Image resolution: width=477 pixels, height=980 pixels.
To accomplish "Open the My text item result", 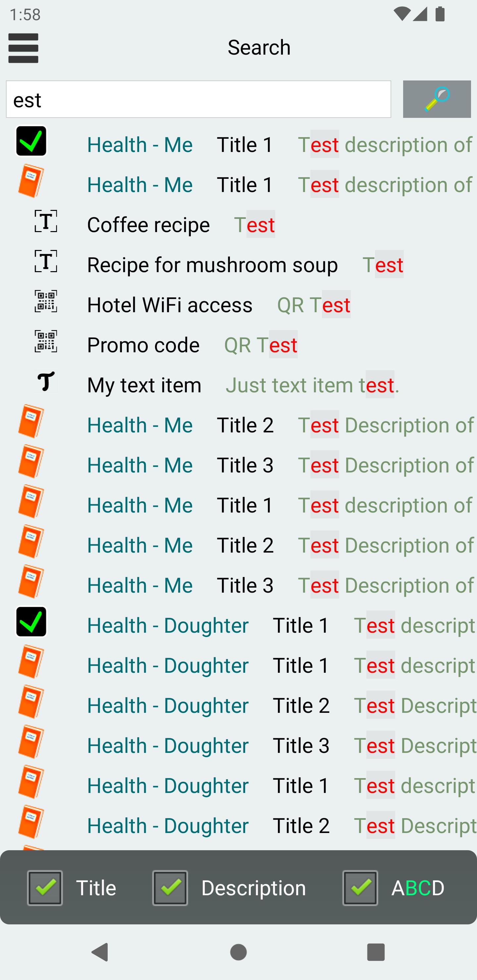I will 238,385.
